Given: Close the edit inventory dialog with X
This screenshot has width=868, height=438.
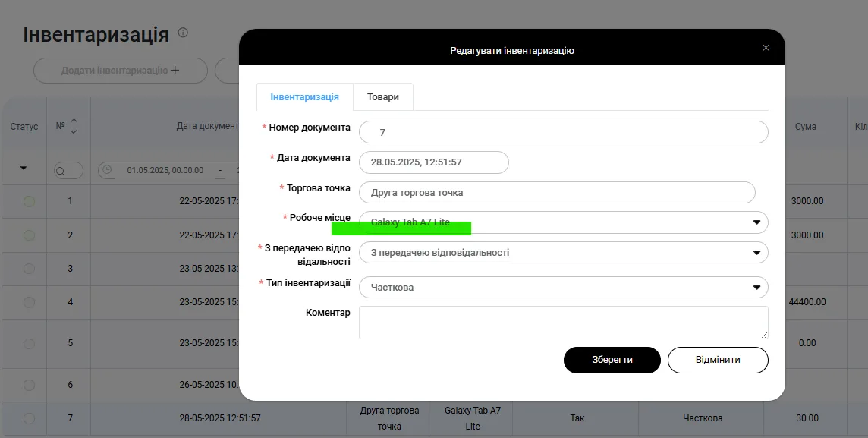Looking at the screenshot, I should click(766, 48).
